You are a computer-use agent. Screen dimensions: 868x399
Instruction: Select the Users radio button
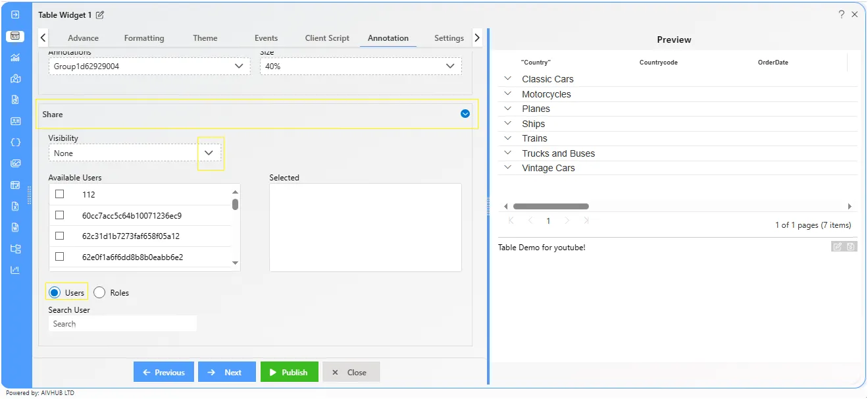(55, 292)
